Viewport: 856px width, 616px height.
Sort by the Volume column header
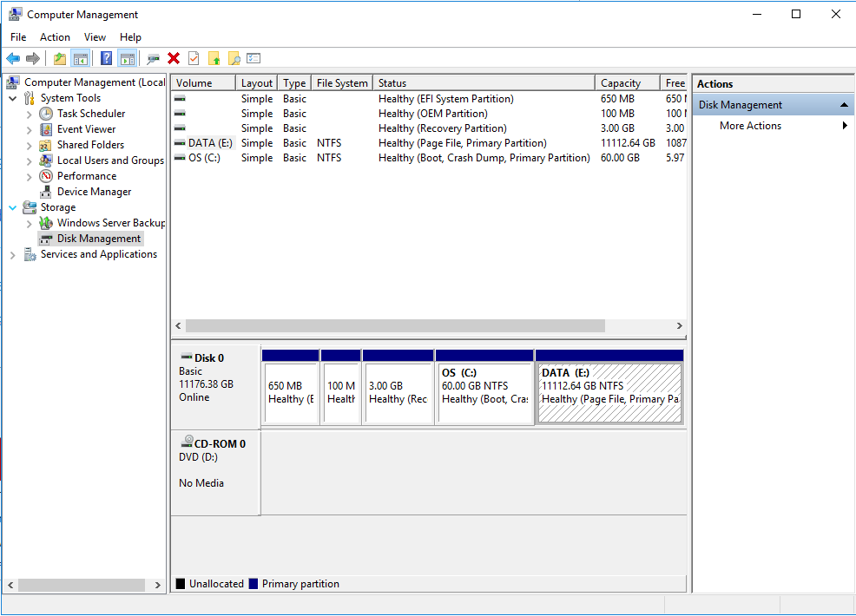point(203,83)
